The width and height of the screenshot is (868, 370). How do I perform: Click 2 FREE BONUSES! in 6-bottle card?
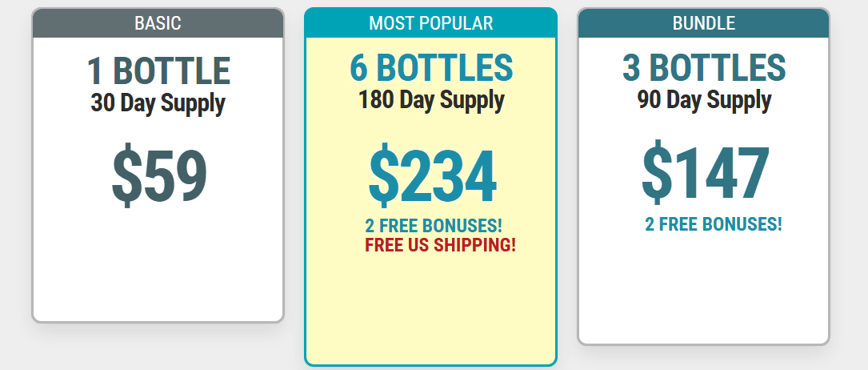click(x=434, y=226)
